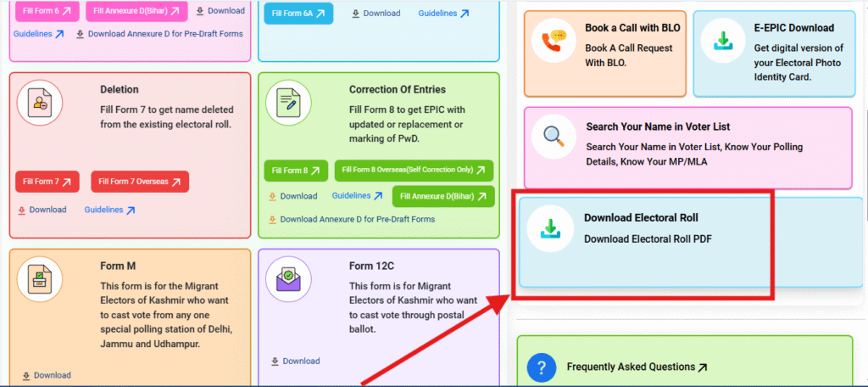
Task: Click the magnifier icon for voter list search
Action: pyautogui.click(x=554, y=136)
